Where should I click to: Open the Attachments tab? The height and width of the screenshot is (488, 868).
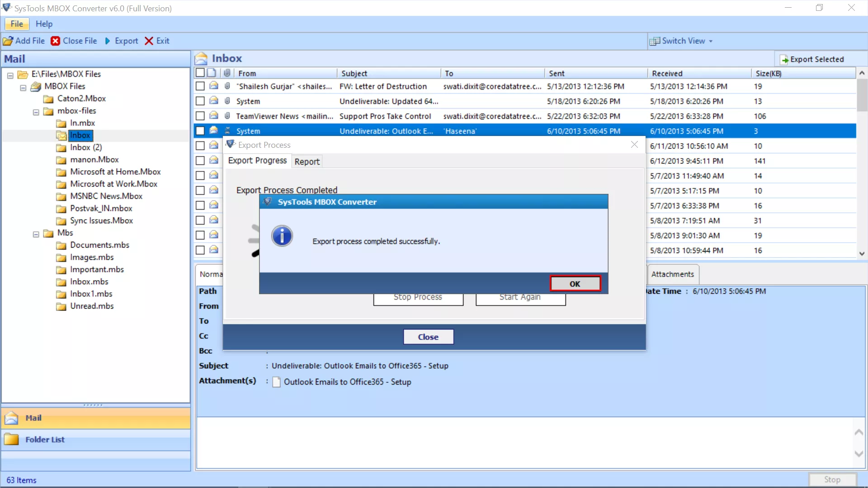[673, 274]
